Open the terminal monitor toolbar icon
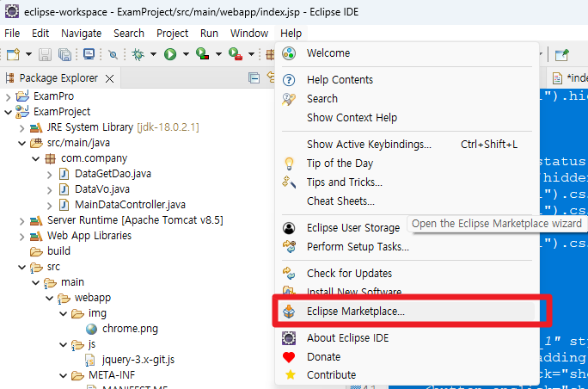Screen dimensions: 588x389 coord(89,54)
